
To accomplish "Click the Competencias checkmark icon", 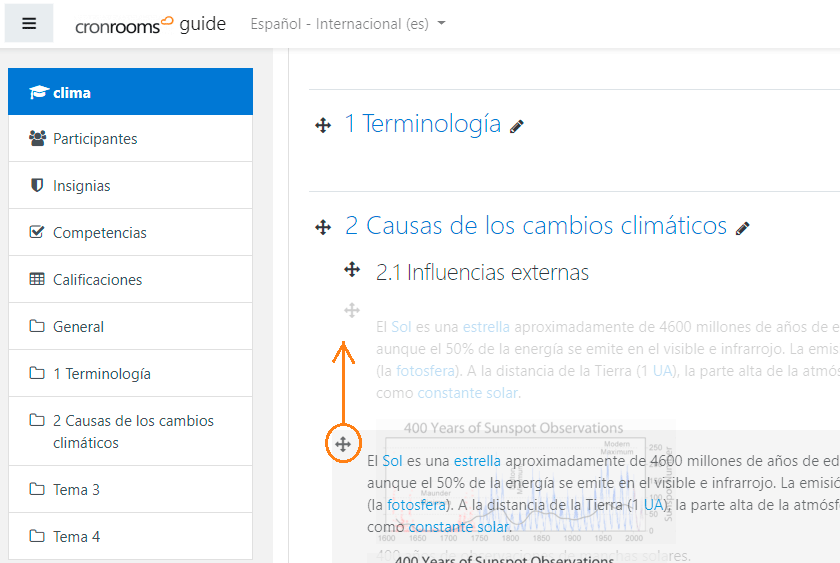I will (x=36, y=232).
